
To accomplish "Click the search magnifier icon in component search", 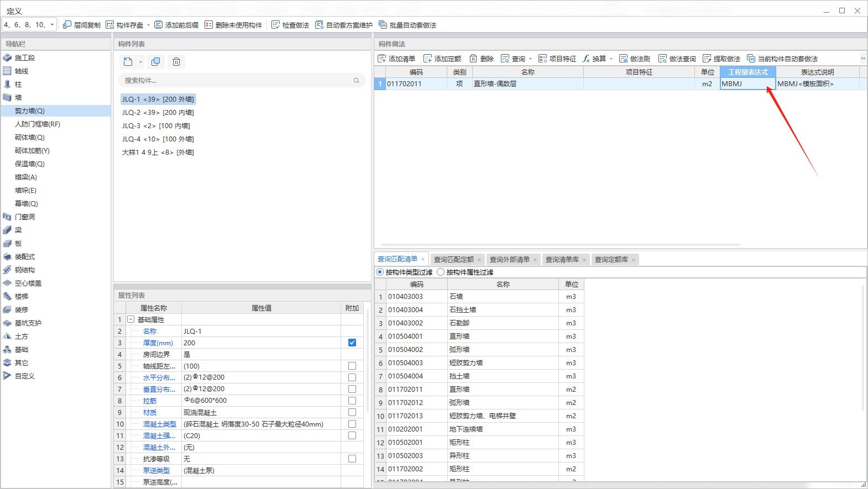I will [x=357, y=81].
